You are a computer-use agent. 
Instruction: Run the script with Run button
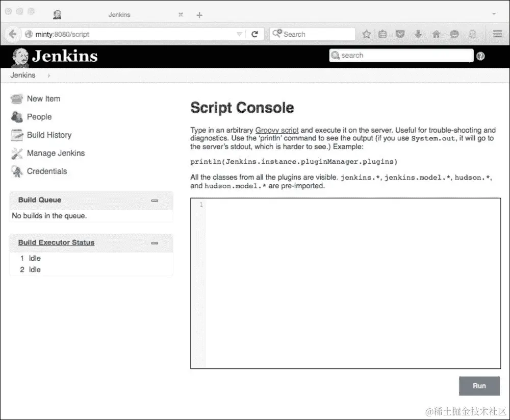tap(479, 386)
